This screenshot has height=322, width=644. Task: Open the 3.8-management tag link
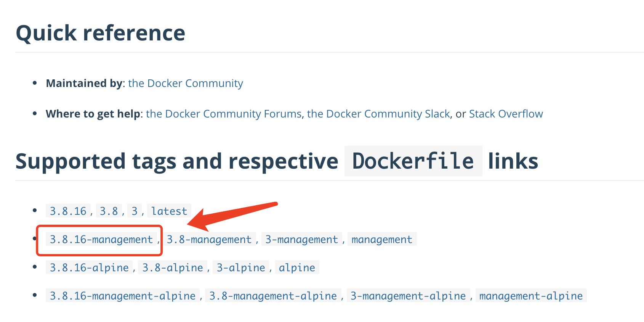209,239
